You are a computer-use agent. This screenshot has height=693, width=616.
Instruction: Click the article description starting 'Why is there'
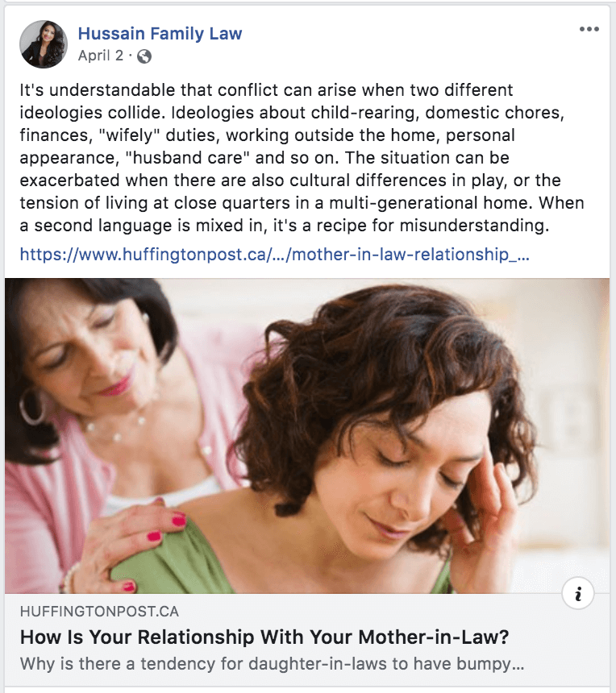272,664
